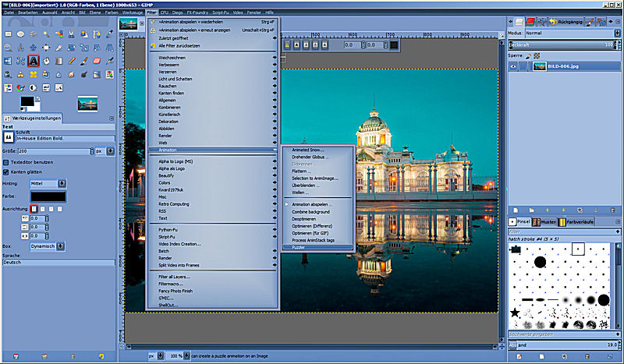Select the Bucket Fill tool
Viewport: 624px width, 364px height.
click(x=46, y=61)
